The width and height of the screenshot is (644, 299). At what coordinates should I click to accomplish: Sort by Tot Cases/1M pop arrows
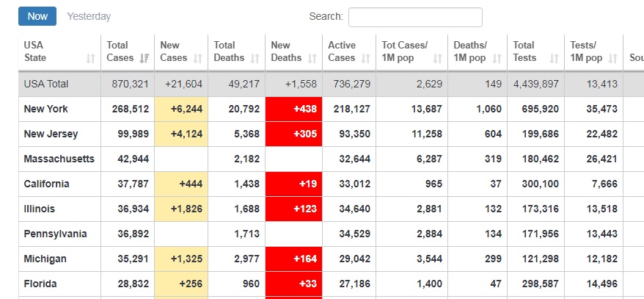(x=437, y=59)
